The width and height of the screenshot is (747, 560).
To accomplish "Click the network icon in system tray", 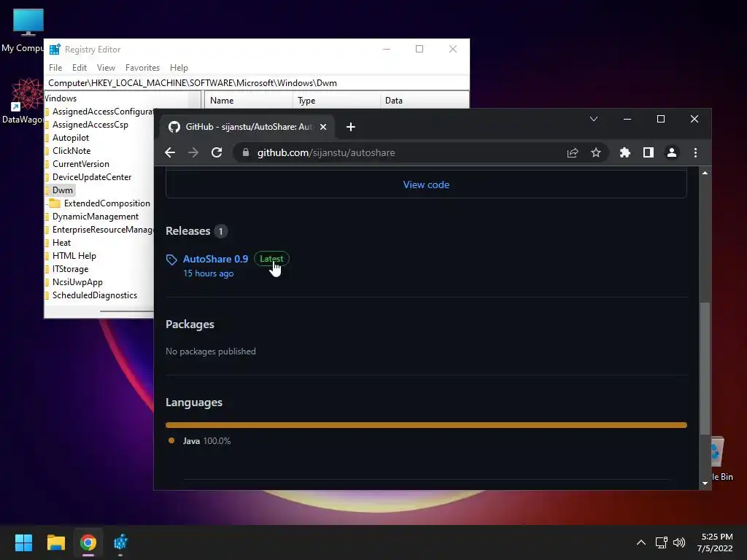I will coord(661,542).
